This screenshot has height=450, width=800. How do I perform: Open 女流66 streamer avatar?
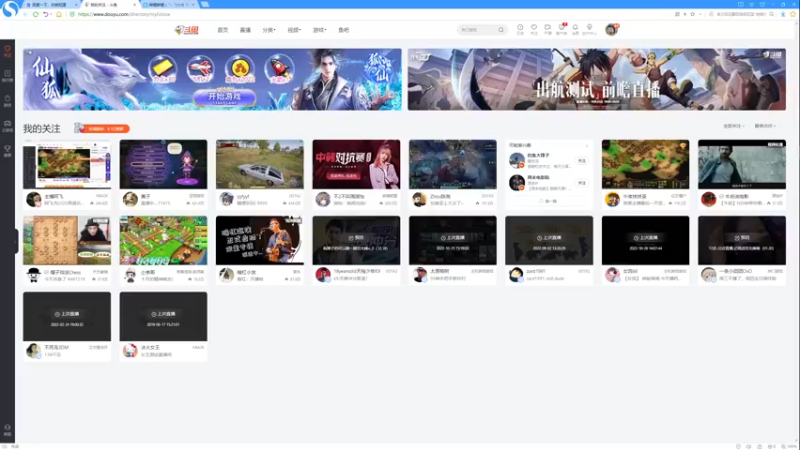pos(612,275)
